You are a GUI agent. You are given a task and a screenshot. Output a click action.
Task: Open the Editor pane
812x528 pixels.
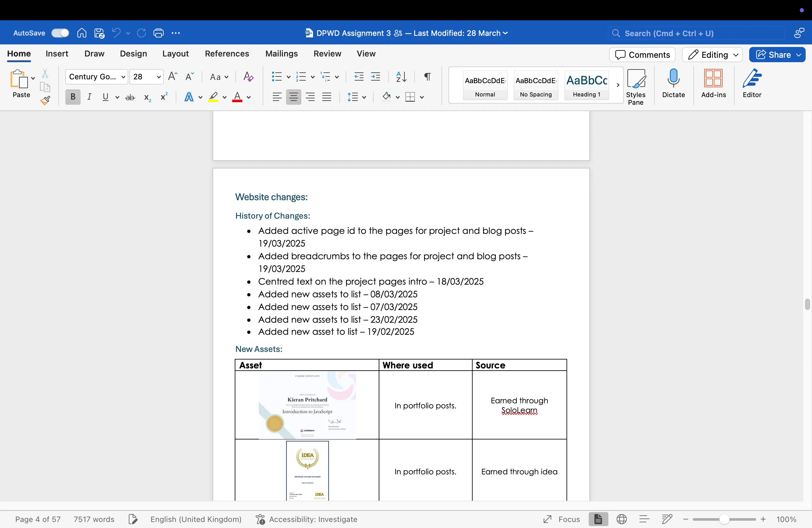point(752,85)
